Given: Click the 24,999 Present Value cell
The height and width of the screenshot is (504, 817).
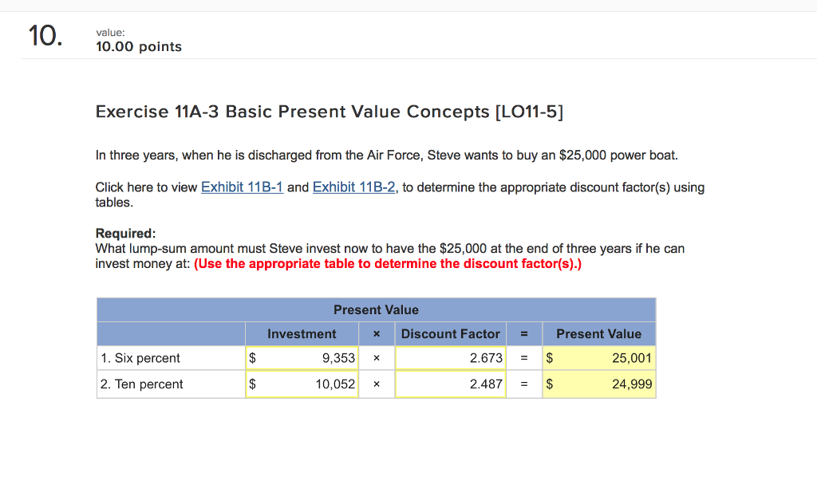Looking at the screenshot, I should point(598,384).
